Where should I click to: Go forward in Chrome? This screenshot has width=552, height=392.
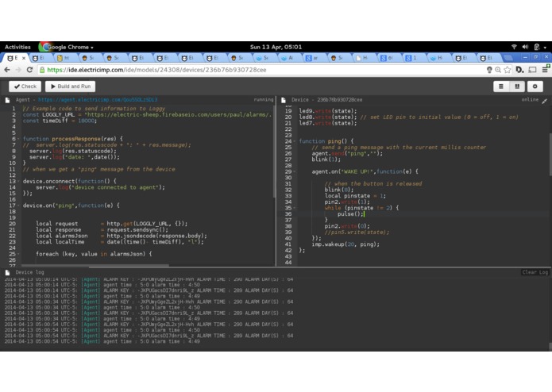(x=18, y=70)
